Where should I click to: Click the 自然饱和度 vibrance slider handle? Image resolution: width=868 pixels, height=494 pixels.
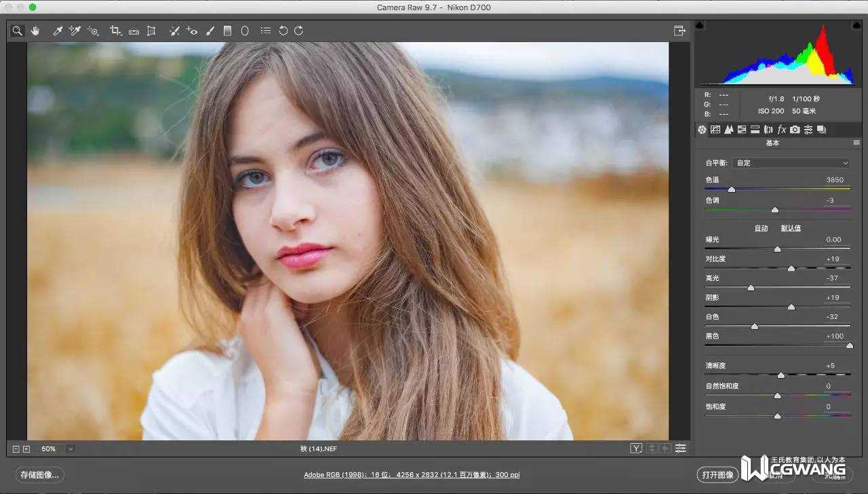[777, 396]
